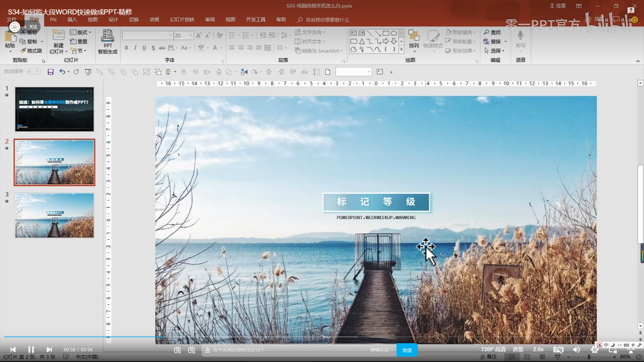The height and width of the screenshot is (362, 644).
Task: Click the Merge Shapes icon in quick toolbar
Action: coord(229,72)
